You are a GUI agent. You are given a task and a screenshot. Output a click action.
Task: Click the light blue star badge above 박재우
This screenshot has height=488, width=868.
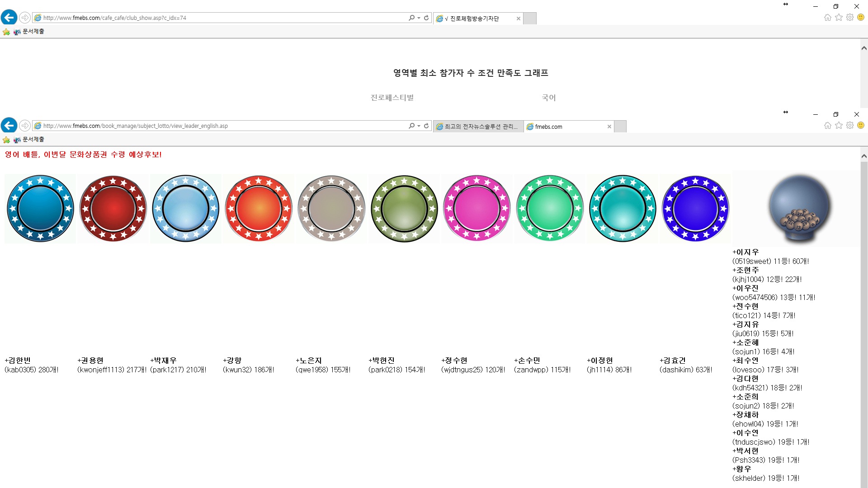click(x=186, y=209)
